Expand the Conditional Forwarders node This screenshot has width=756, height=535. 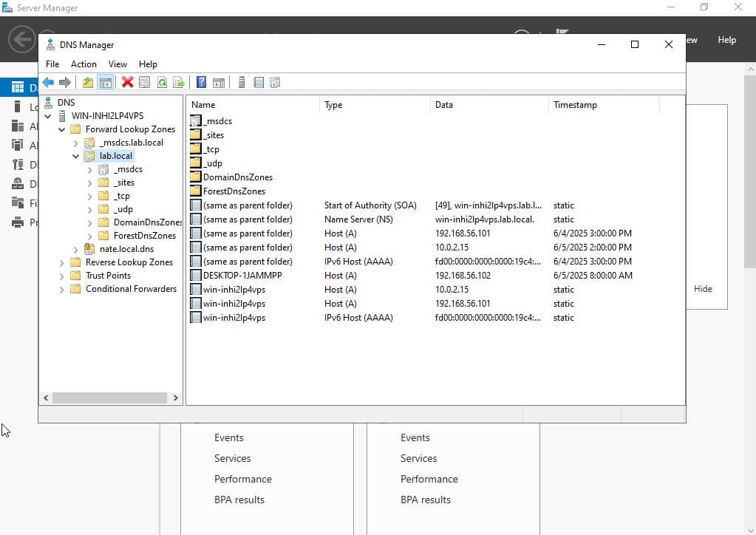(62, 289)
